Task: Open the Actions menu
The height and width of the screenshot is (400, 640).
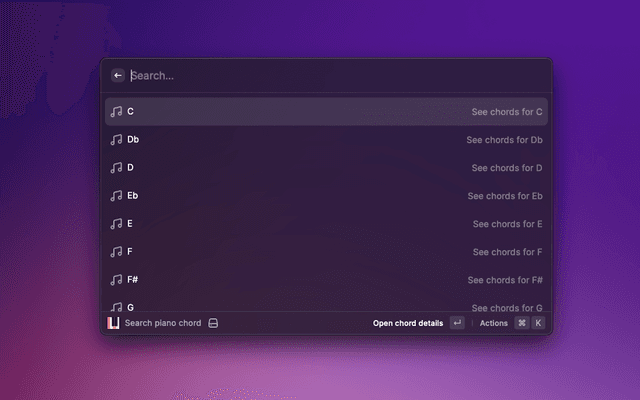Action: (494, 323)
